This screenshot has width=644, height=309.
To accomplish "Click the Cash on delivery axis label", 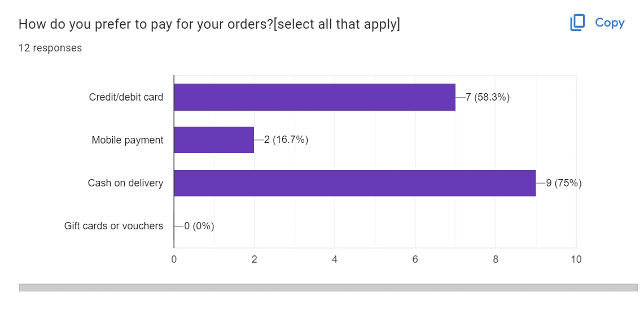I will click(125, 183).
